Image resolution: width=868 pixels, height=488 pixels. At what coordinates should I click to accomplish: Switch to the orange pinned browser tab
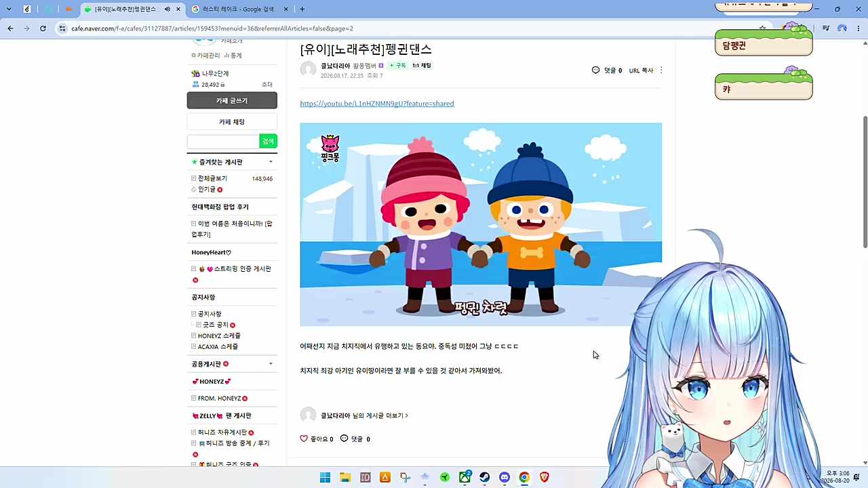[x=68, y=9]
